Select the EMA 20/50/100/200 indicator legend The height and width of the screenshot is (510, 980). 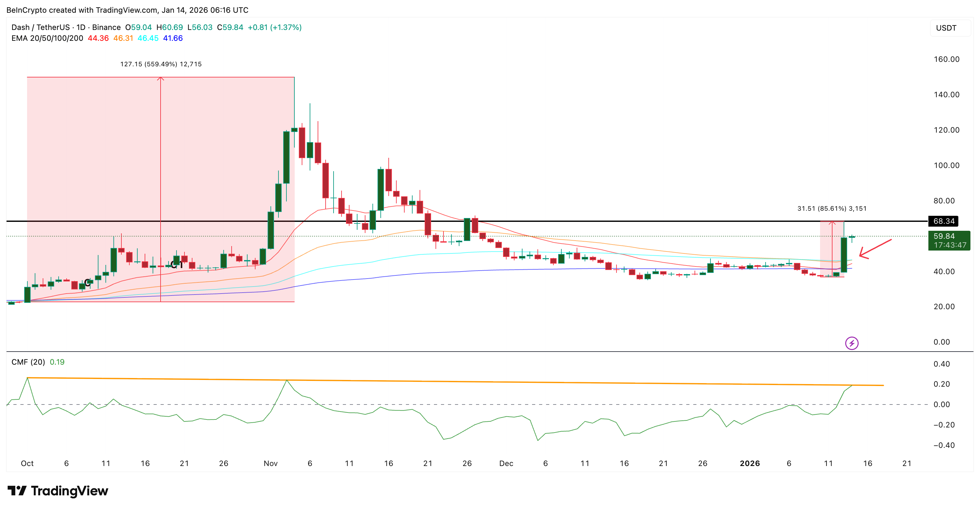[47, 38]
